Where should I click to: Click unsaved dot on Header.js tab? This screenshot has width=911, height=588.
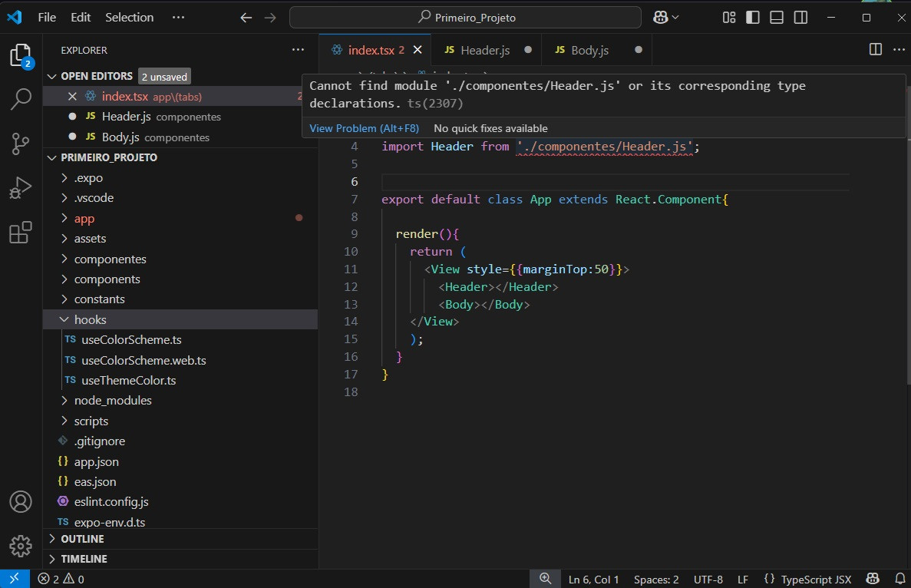pos(527,50)
